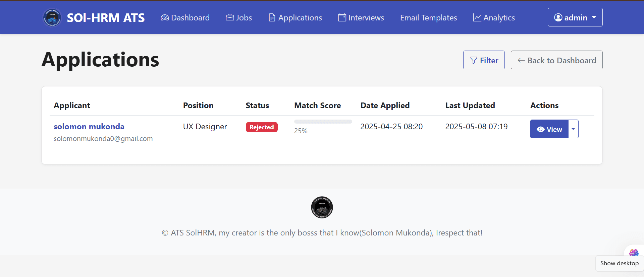644x277 pixels.
Task: Click the Applicant column header
Action: (72, 106)
